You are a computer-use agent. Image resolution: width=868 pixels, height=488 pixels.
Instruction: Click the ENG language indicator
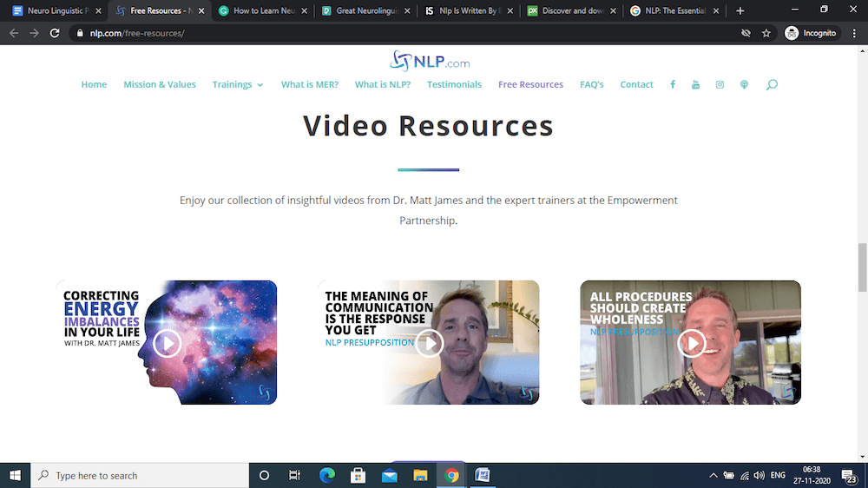pyautogui.click(x=778, y=475)
